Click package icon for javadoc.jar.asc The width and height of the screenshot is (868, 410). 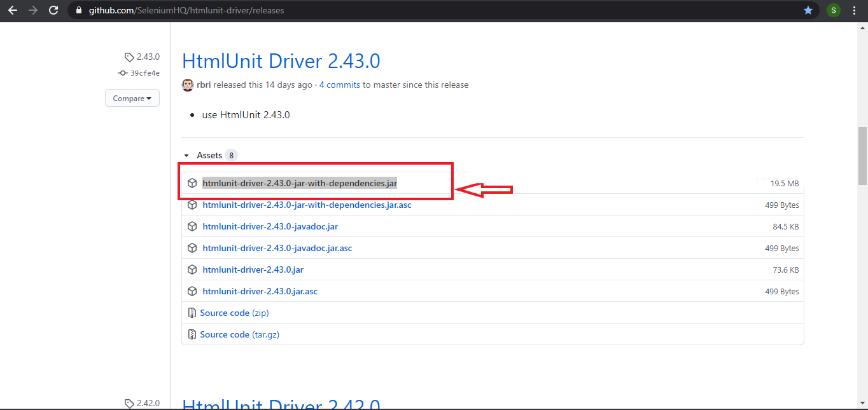[192, 248]
